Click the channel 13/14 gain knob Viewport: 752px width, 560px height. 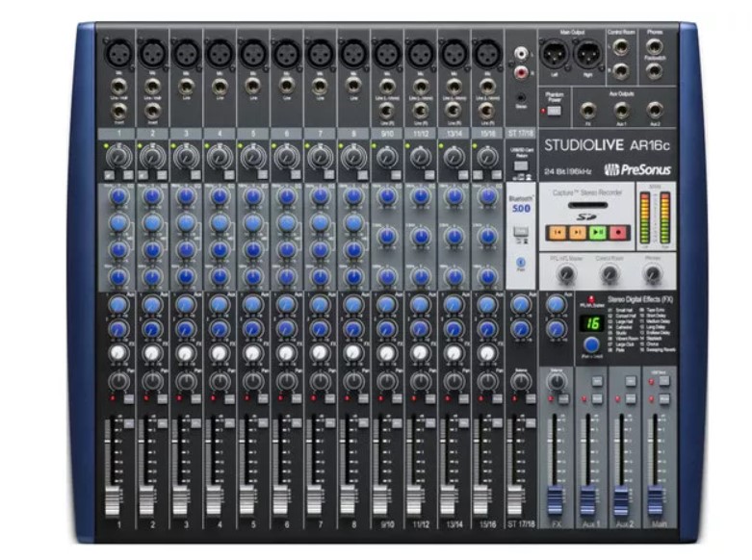tap(454, 157)
